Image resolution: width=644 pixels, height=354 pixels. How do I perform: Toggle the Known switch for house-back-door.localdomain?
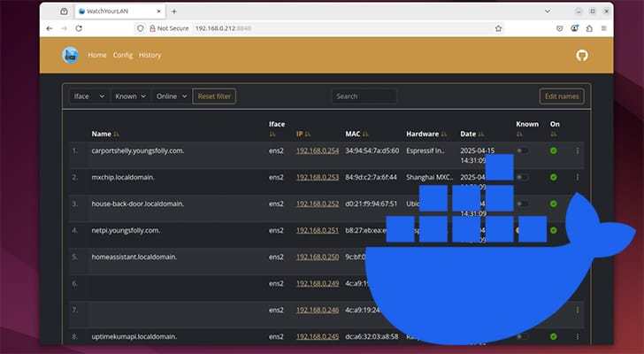coord(523,204)
